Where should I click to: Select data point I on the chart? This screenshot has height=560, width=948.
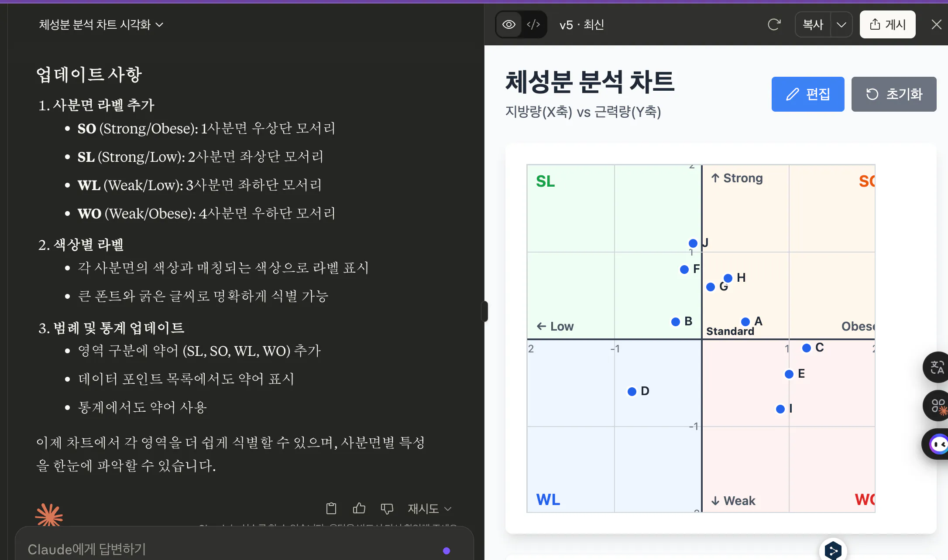pyautogui.click(x=780, y=409)
